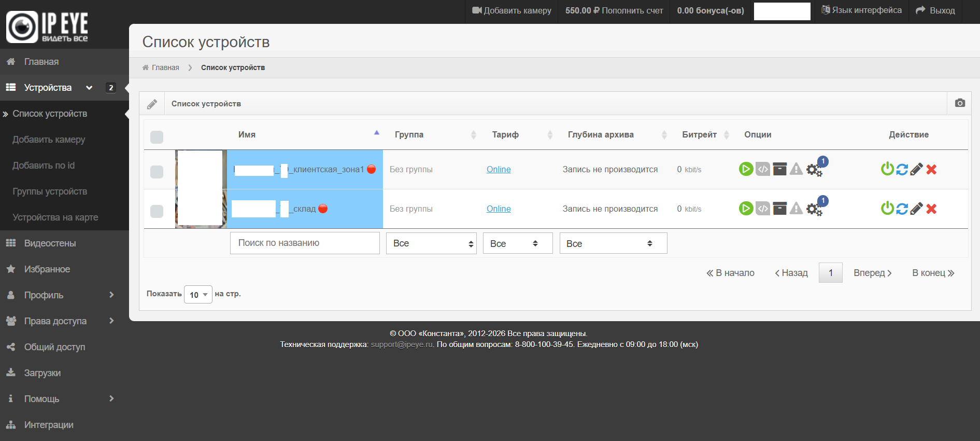This screenshot has width=980, height=441.
Task: Open embed code icon for склад camera
Action: [x=763, y=209]
